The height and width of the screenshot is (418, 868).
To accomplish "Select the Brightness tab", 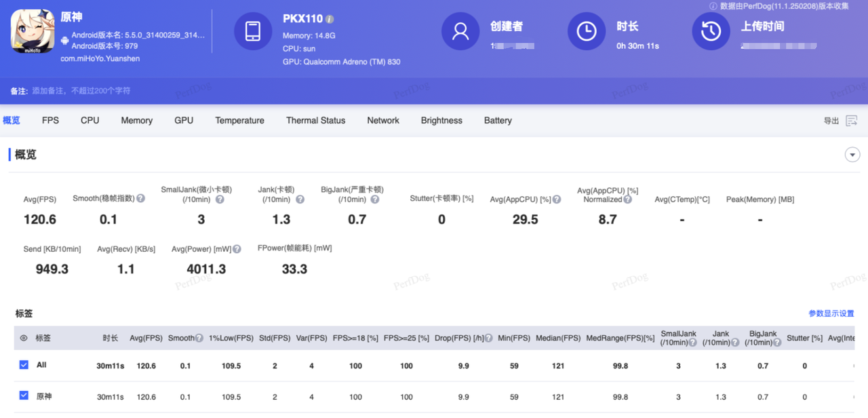I will pyautogui.click(x=441, y=121).
